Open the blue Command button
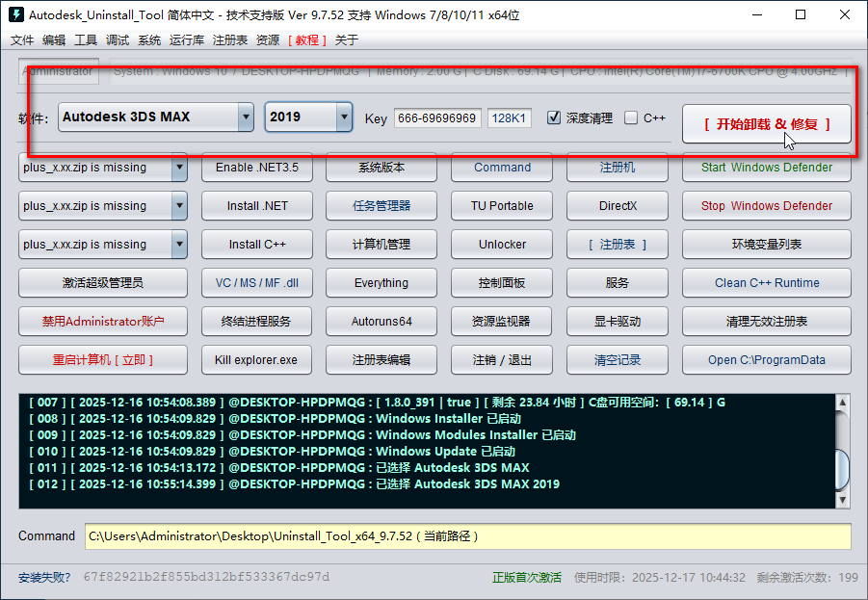Viewport: 868px width, 600px height. pyautogui.click(x=502, y=168)
